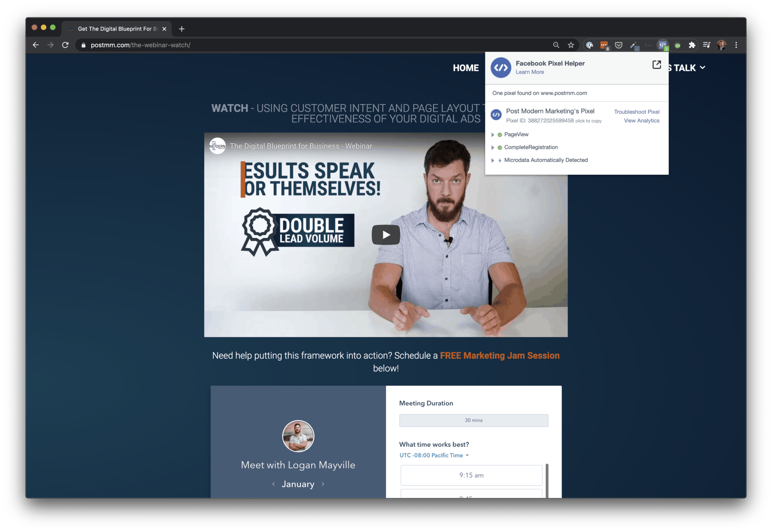Screen dimensions: 772x532
Task: Open the TALK dropdown menu item
Action: [x=689, y=68]
